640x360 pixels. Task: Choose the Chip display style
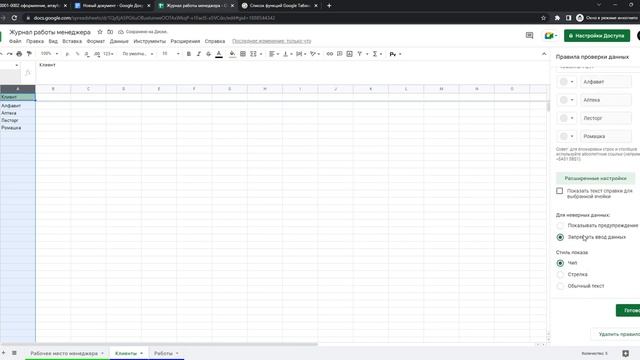click(560, 263)
